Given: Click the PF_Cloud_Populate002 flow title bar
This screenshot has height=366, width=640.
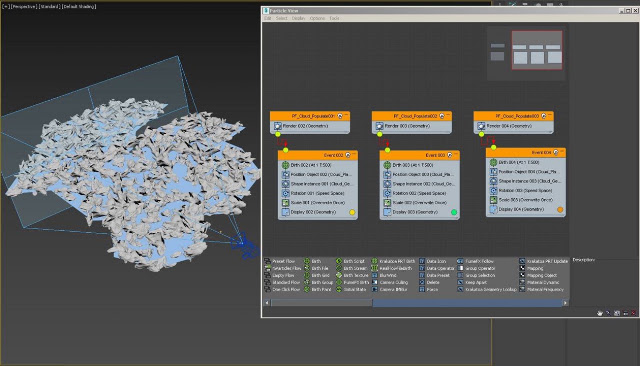Looking at the screenshot, I should coord(411,116).
